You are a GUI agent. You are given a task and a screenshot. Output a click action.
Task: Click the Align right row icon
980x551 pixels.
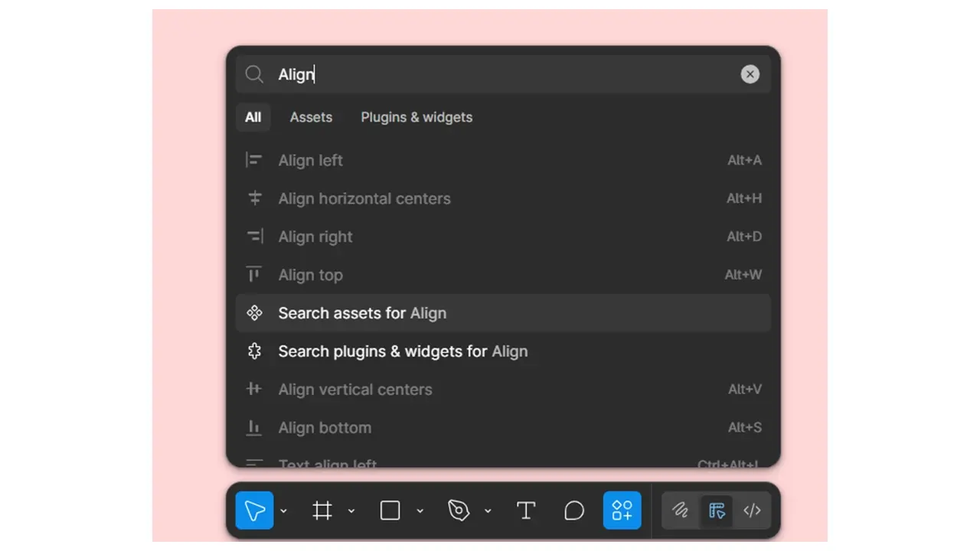point(254,236)
